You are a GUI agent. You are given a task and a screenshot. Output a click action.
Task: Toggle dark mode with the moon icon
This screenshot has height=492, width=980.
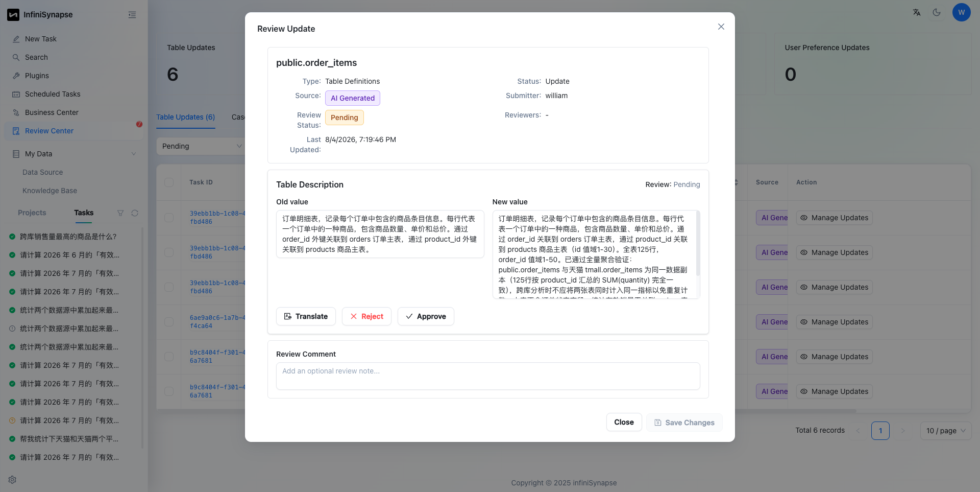(937, 12)
